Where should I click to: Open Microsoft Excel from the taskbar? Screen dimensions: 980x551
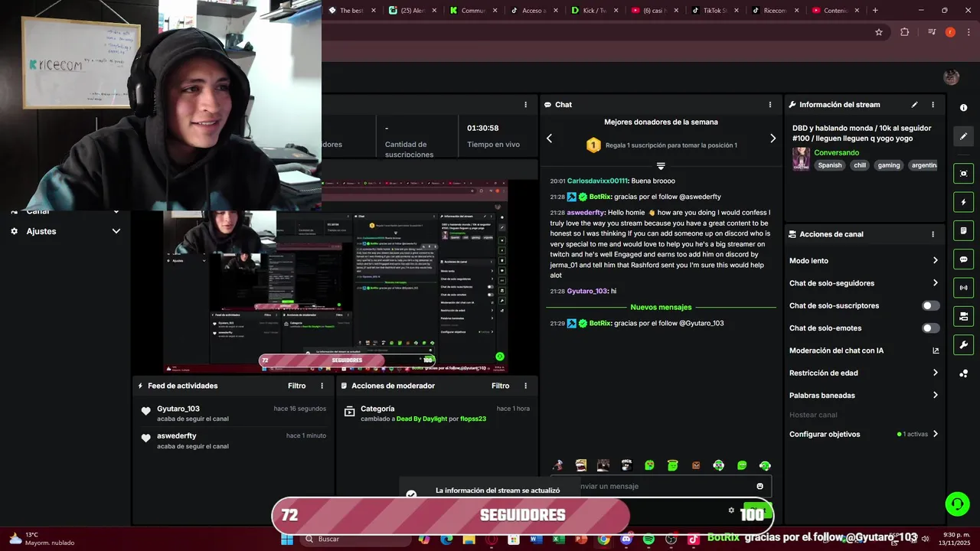pos(558,540)
